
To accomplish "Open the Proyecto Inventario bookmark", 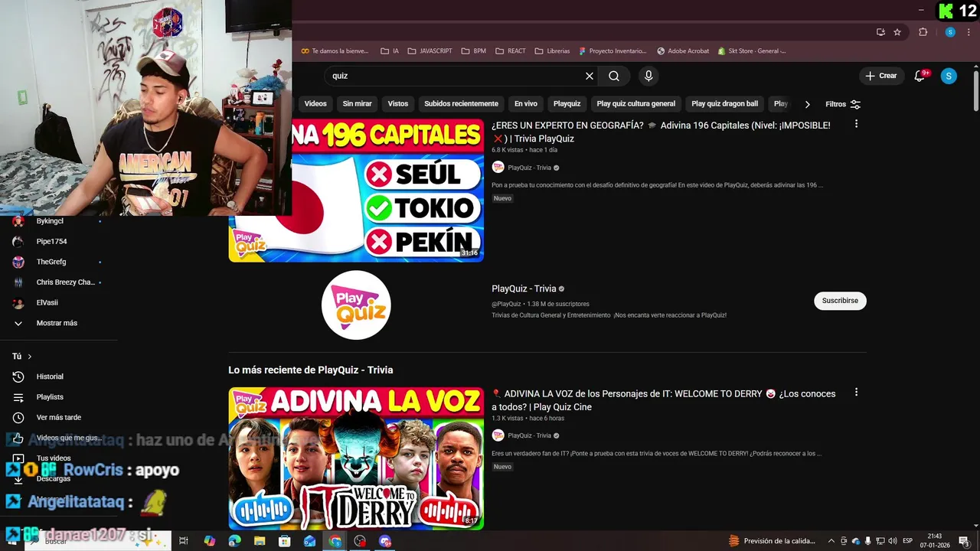I will click(x=613, y=51).
